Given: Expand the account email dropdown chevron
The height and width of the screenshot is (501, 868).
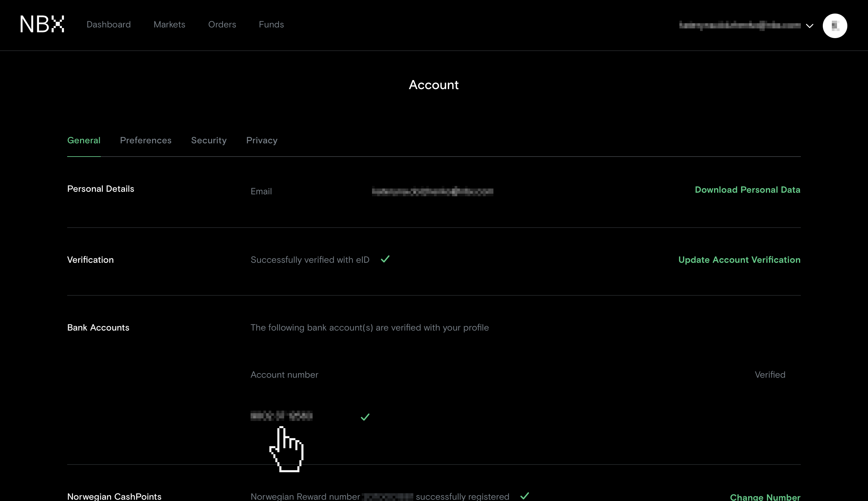Looking at the screenshot, I should (810, 26).
